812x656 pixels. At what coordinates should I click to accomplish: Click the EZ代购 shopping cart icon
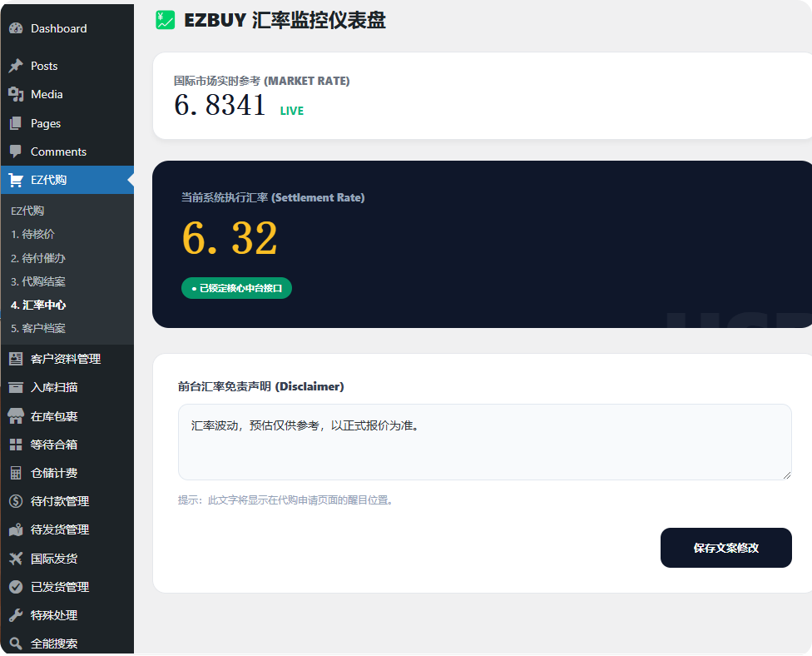click(15, 180)
